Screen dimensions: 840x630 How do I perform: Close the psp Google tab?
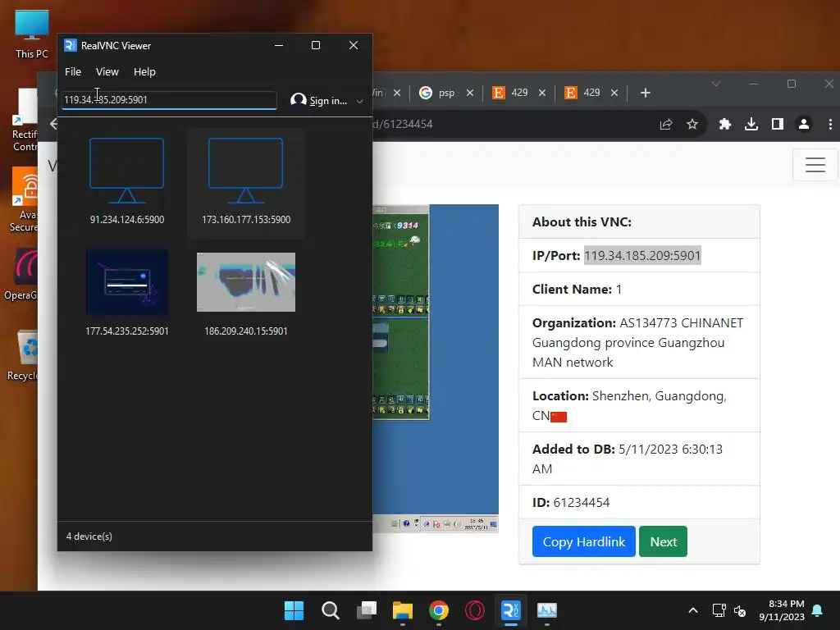point(470,93)
